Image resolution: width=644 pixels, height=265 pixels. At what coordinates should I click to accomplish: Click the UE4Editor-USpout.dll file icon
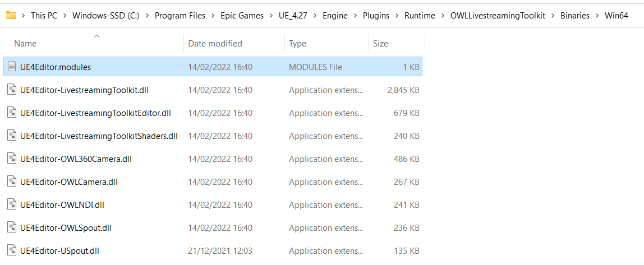click(x=12, y=250)
